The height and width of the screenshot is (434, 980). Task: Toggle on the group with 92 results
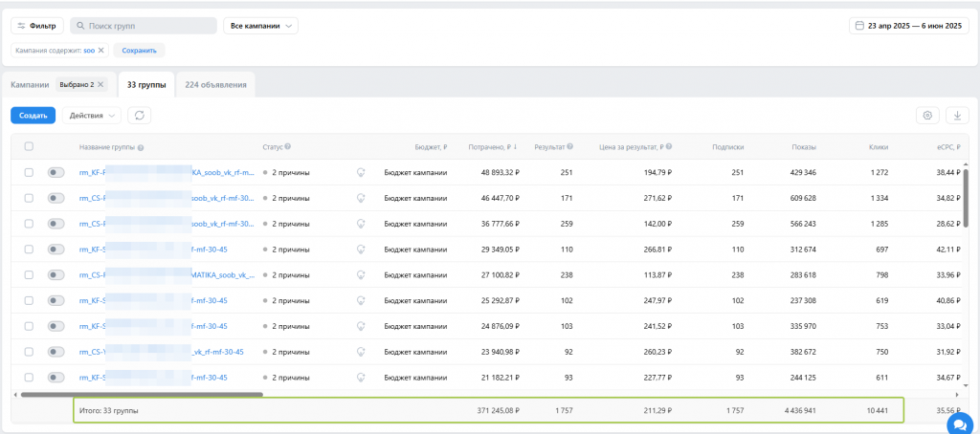(56, 352)
